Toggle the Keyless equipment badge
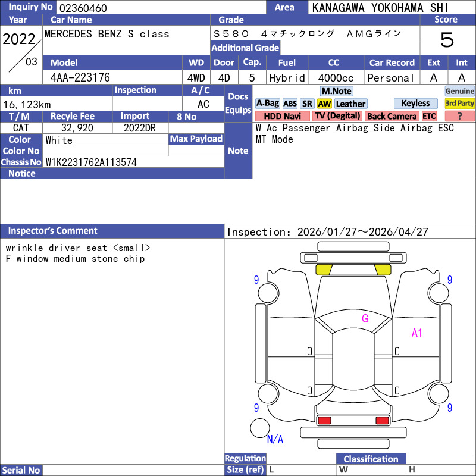This screenshot has height=476, width=476. pos(415,104)
